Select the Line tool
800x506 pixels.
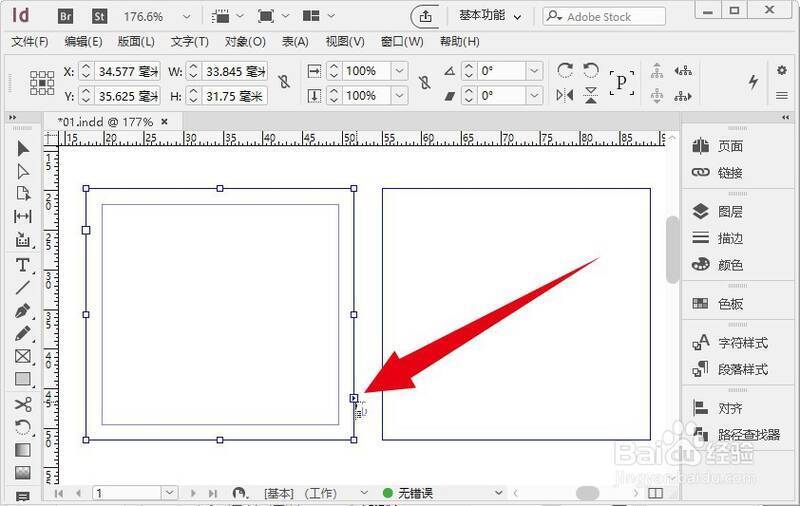coord(23,288)
